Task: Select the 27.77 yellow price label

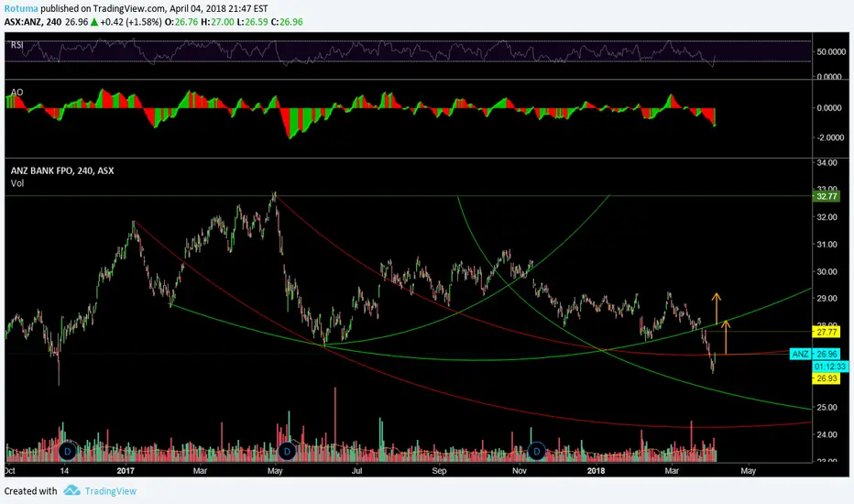Action: point(827,332)
